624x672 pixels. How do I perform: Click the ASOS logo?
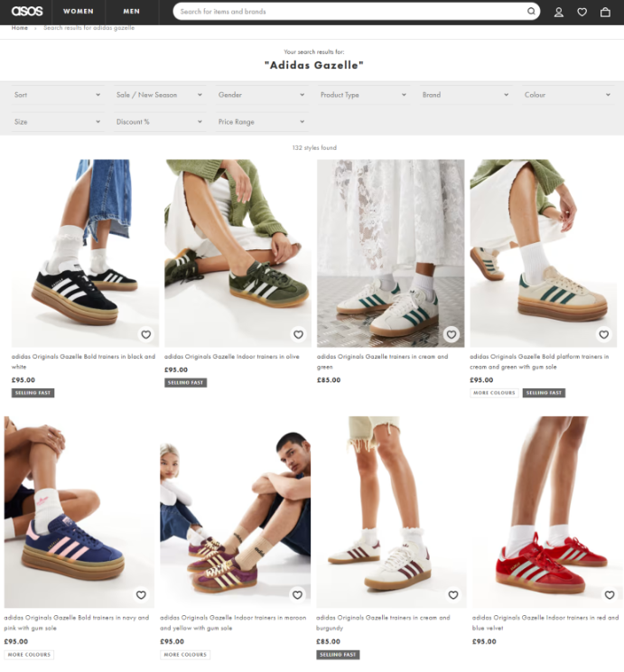pyautogui.click(x=27, y=11)
